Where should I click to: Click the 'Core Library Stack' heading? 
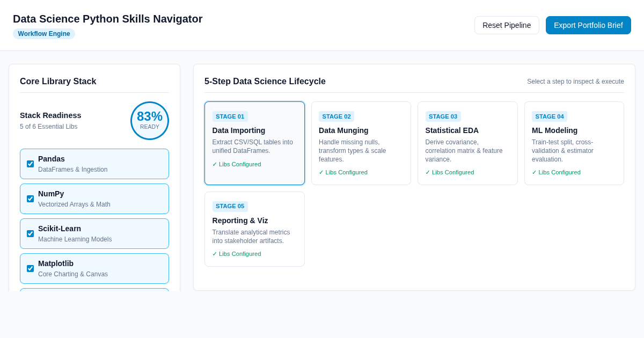[58, 82]
